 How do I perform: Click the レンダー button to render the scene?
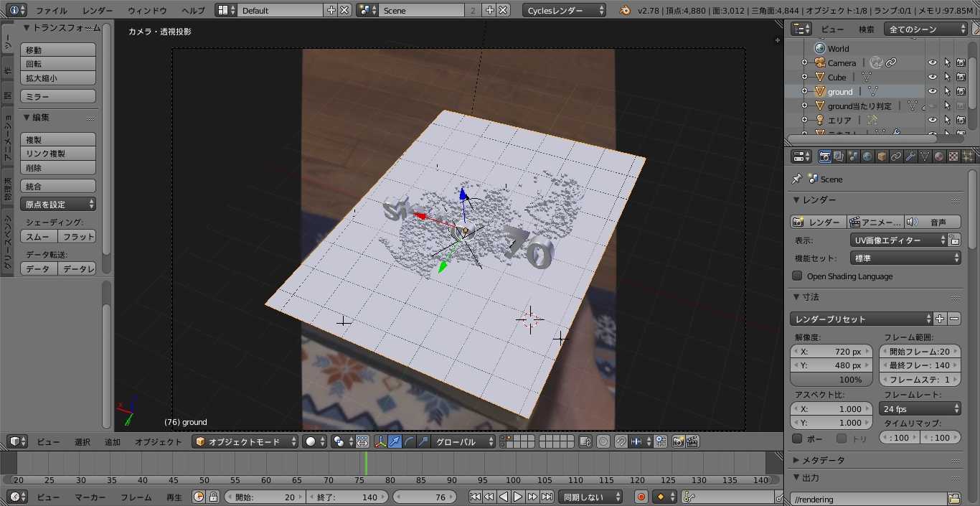coord(817,221)
